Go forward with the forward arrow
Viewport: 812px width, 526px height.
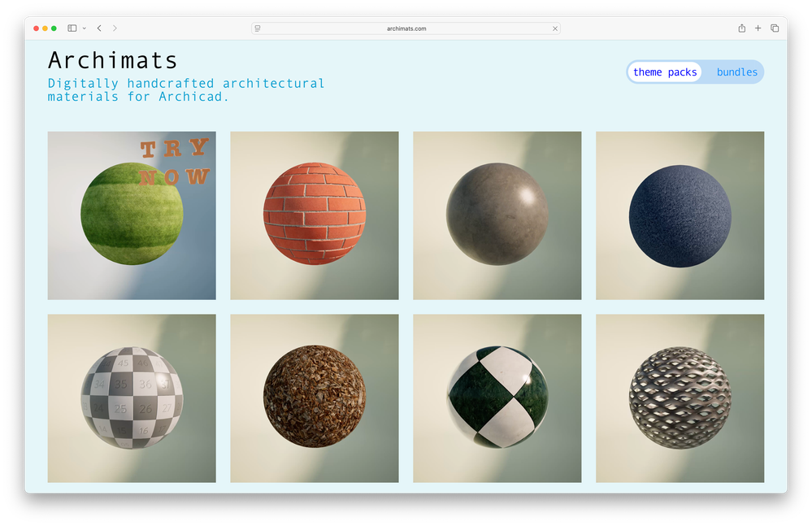pos(115,28)
